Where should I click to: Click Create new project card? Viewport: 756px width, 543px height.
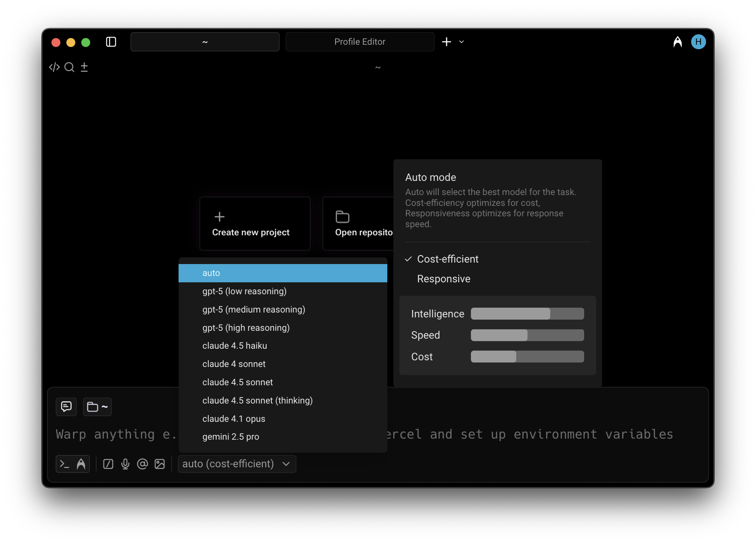pyautogui.click(x=255, y=224)
